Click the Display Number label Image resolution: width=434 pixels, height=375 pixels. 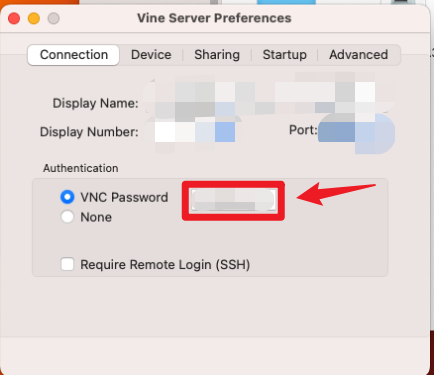(x=89, y=132)
